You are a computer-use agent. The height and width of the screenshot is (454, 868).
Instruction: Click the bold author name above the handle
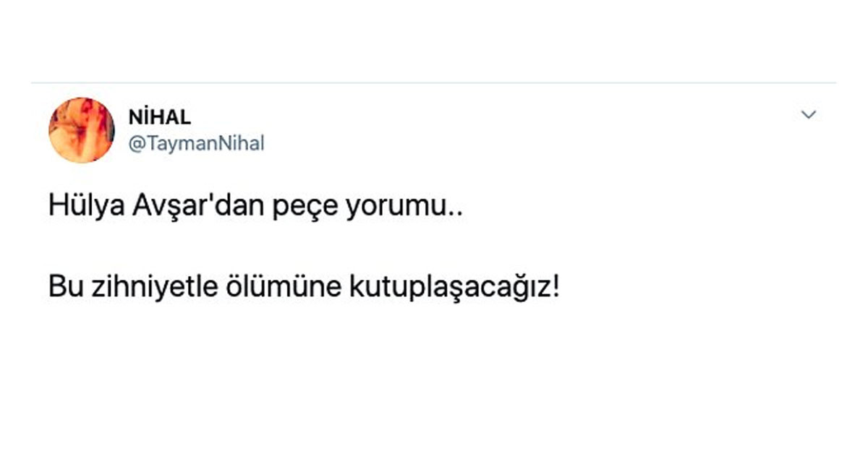pyautogui.click(x=160, y=118)
